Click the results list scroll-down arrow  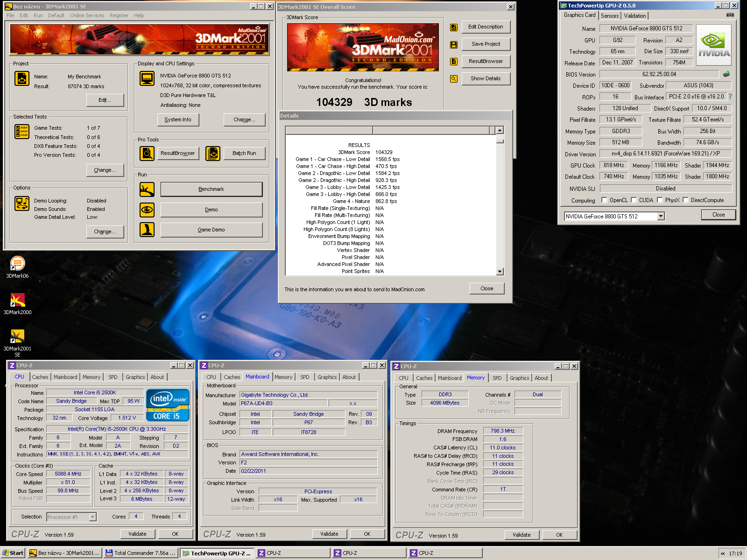click(x=500, y=272)
